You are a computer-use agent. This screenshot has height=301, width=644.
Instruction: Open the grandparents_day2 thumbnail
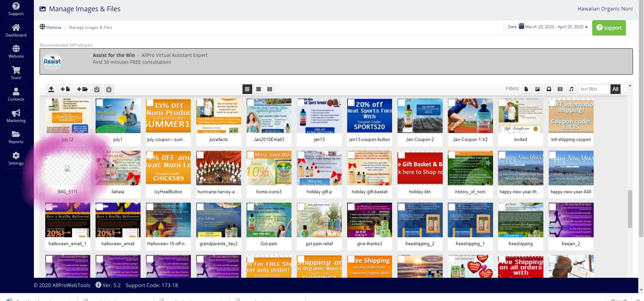point(219,220)
